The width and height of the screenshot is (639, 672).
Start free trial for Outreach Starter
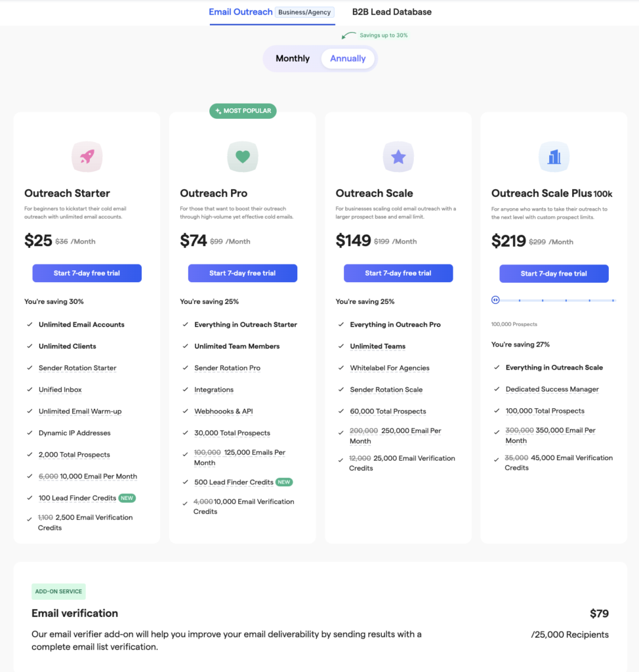click(87, 273)
